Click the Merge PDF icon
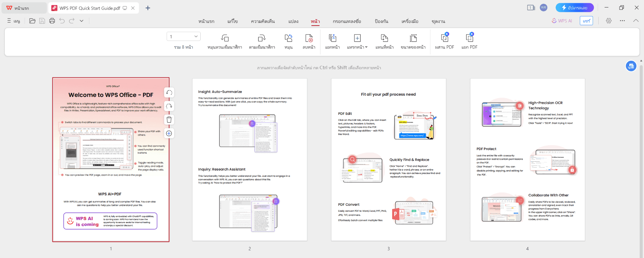644x258 pixels. (444, 38)
